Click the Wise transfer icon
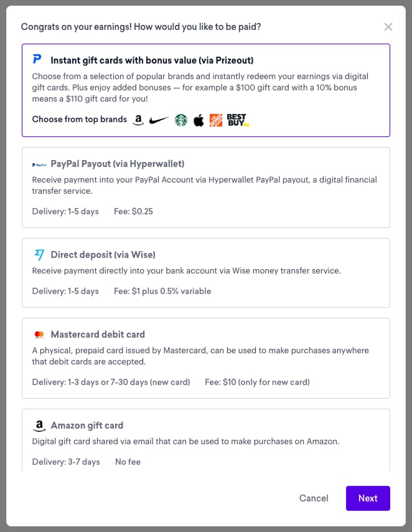Viewport: 412px width, 532px height. pos(39,255)
